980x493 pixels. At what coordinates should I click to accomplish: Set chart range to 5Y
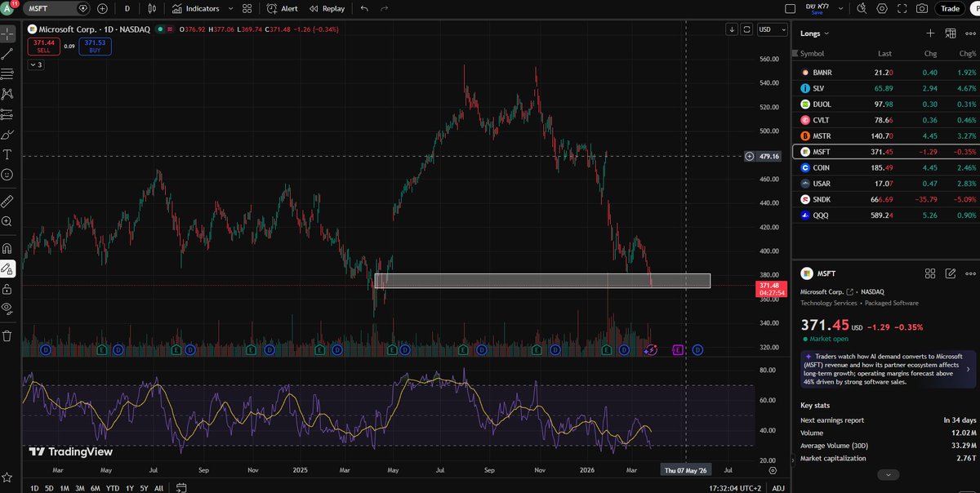click(x=144, y=488)
